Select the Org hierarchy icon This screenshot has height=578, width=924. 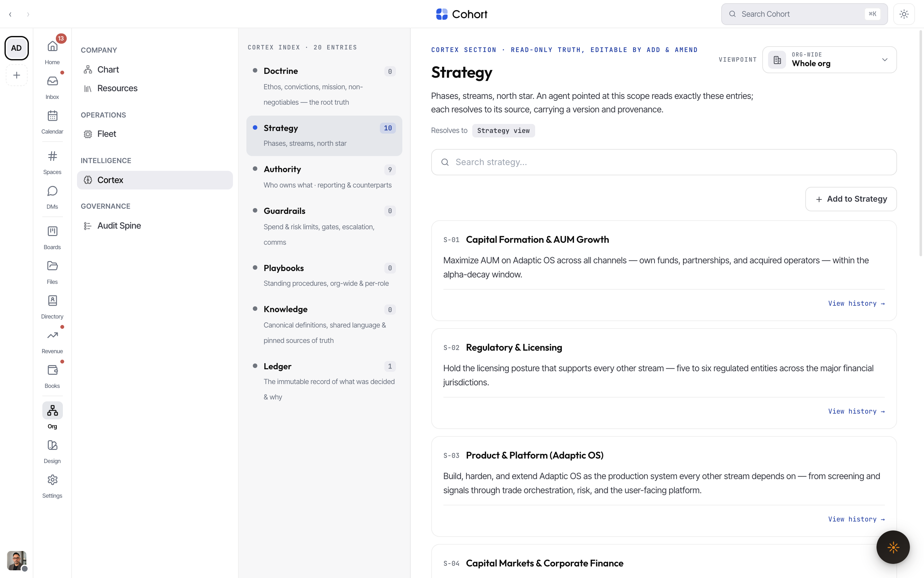click(x=52, y=411)
